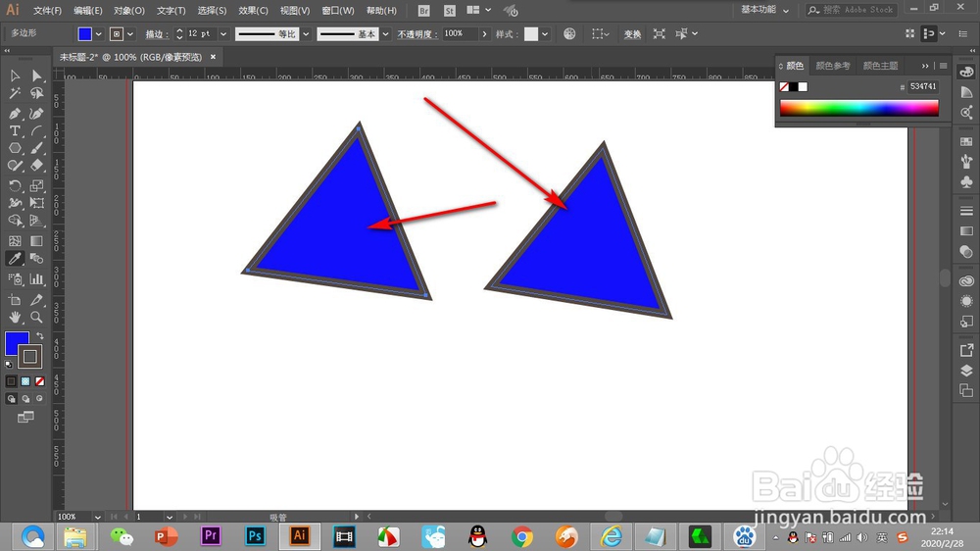Open the 样式 graphic style dropdown
The height and width of the screenshot is (551, 980).
545,33
